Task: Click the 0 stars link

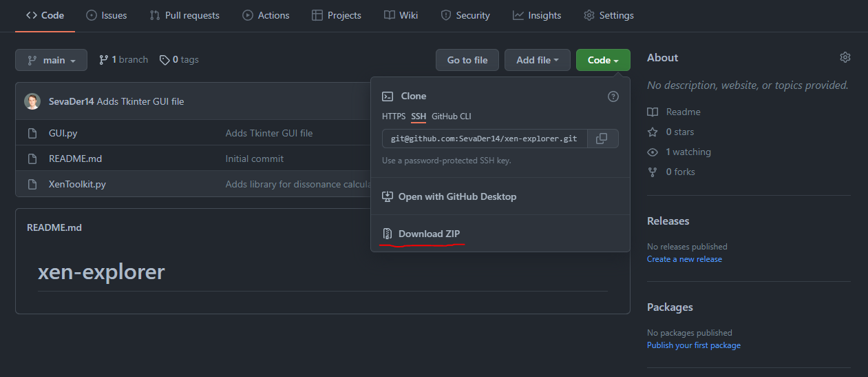Action: (x=680, y=132)
